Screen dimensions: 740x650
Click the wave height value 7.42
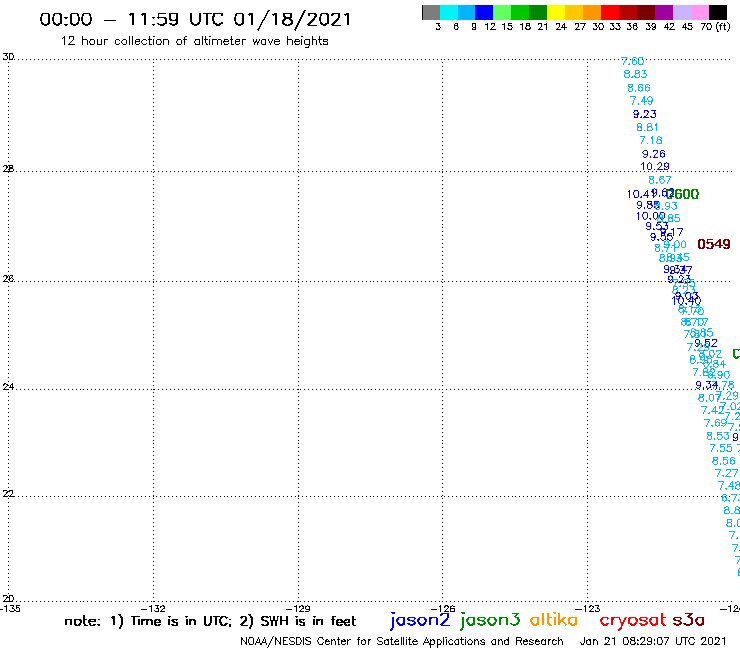click(711, 410)
